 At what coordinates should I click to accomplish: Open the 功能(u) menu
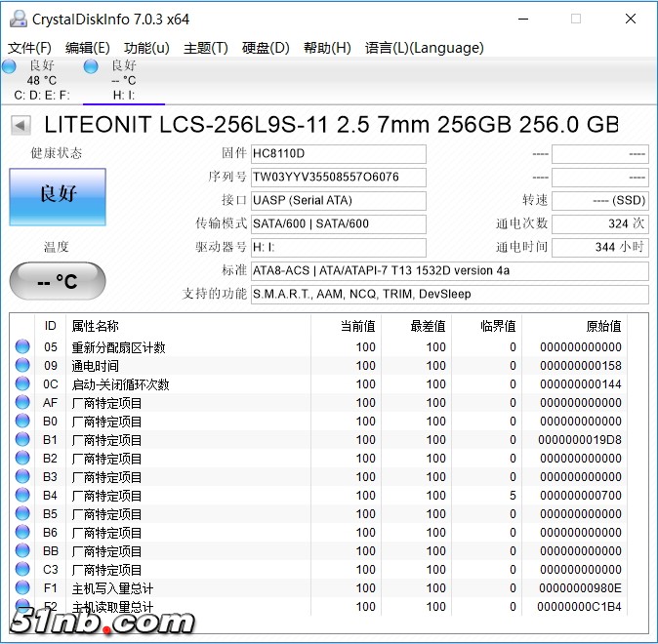point(146,48)
